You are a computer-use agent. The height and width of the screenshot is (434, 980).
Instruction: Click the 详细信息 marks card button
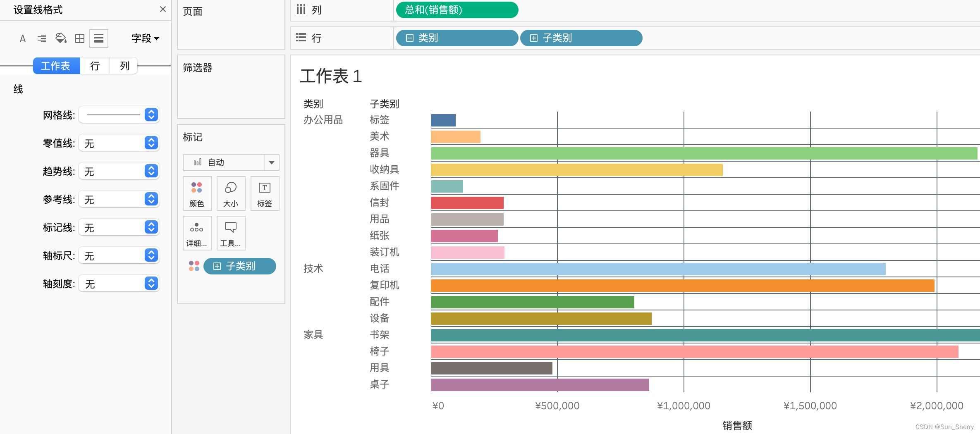coord(197,233)
